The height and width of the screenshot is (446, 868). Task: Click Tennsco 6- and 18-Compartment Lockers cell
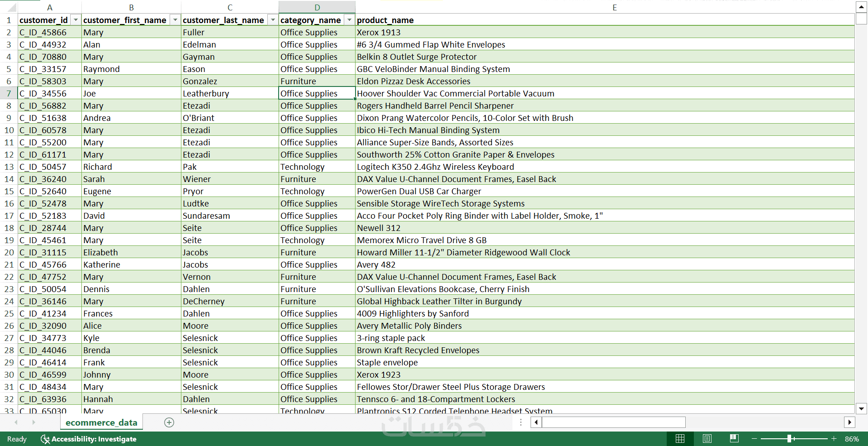[605, 399]
